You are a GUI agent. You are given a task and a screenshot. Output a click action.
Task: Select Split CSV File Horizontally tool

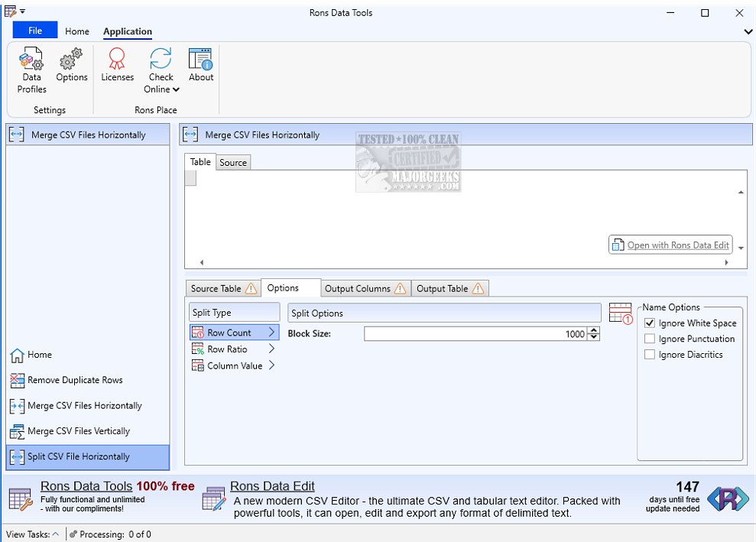pyautogui.click(x=88, y=456)
